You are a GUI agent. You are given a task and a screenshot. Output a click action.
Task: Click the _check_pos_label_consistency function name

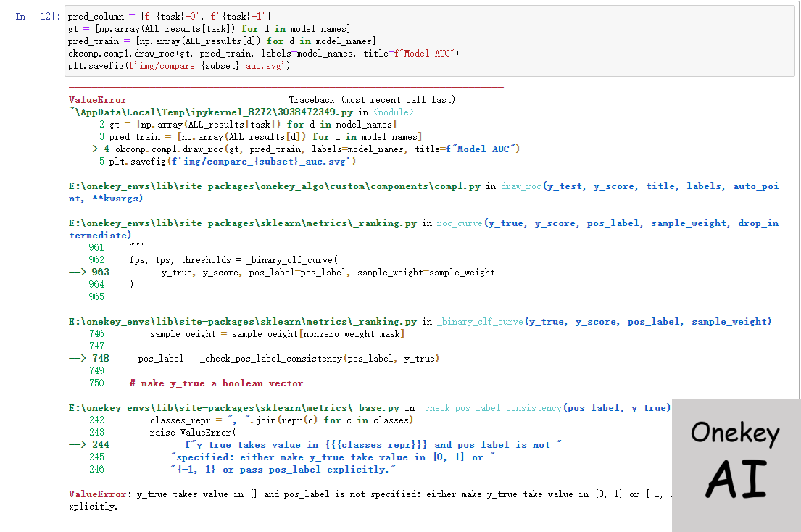point(489,408)
